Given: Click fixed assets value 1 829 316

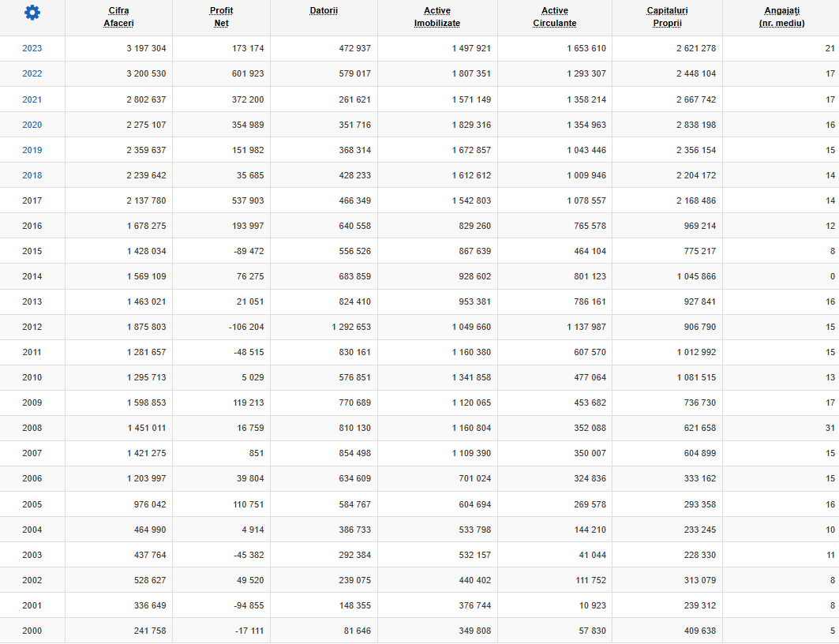Looking at the screenshot, I should (x=471, y=125).
